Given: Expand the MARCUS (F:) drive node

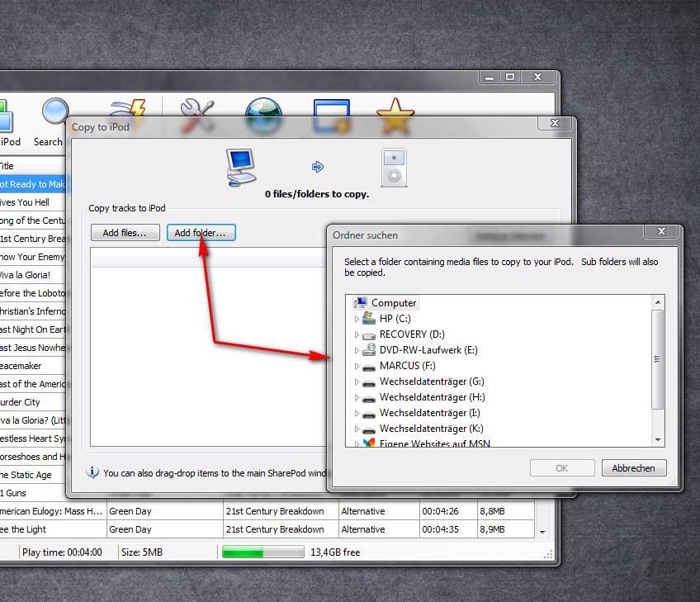Looking at the screenshot, I should (x=357, y=366).
